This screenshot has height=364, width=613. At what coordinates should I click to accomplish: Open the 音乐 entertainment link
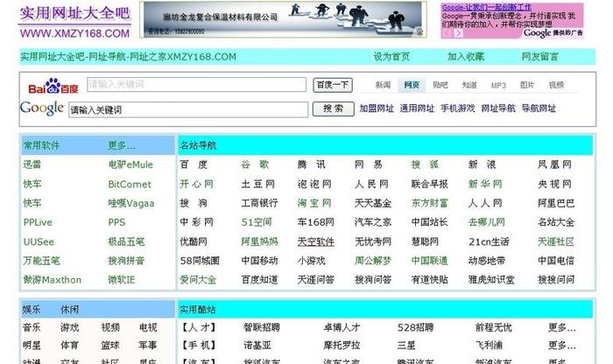click(32, 327)
